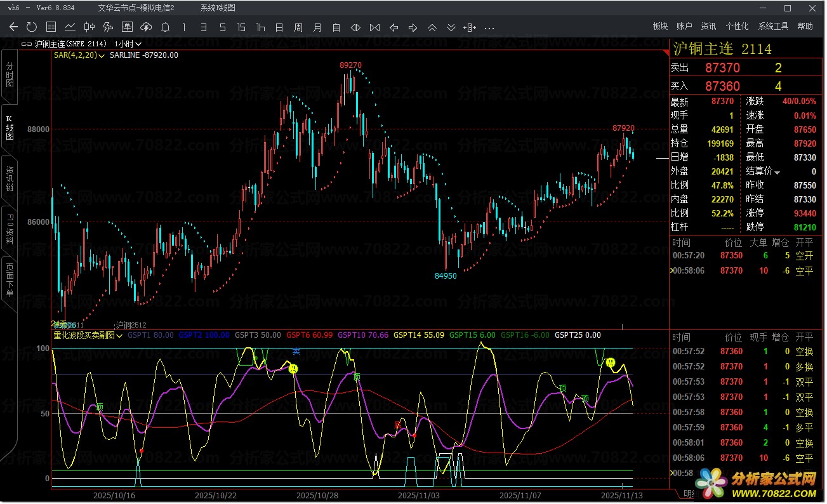Image resolution: width=827 pixels, height=504 pixels.
Task: Click the double up chevron icon
Action: 432,27
